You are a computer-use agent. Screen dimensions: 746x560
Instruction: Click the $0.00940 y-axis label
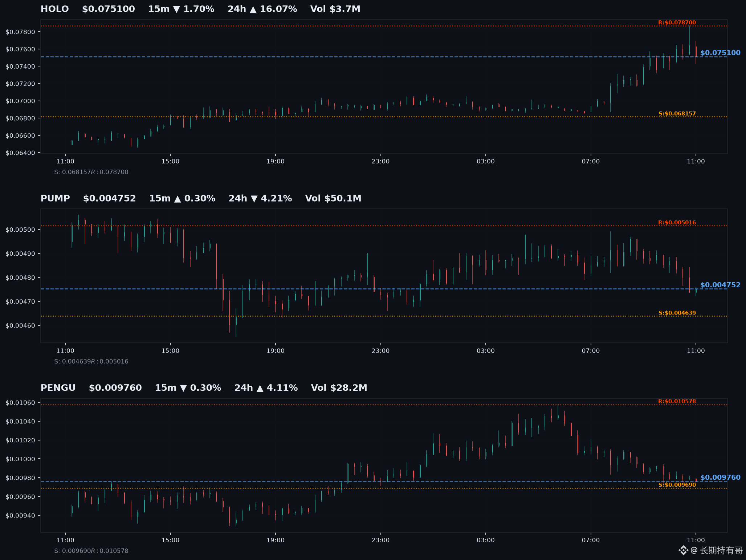pyautogui.click(x=20, y=515)
